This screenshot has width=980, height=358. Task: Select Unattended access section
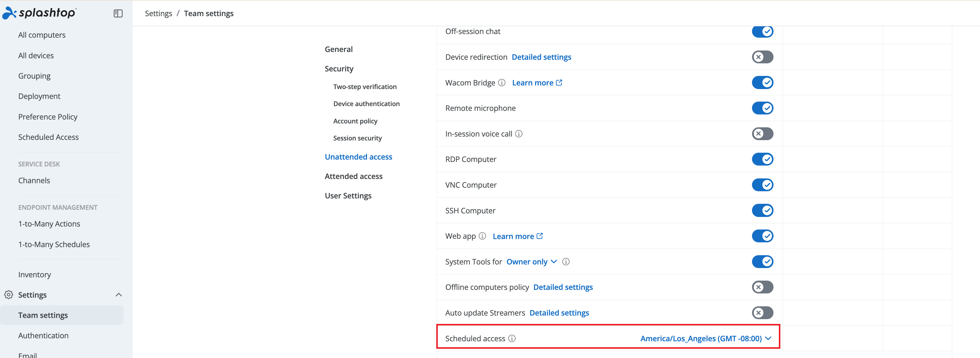358,157
